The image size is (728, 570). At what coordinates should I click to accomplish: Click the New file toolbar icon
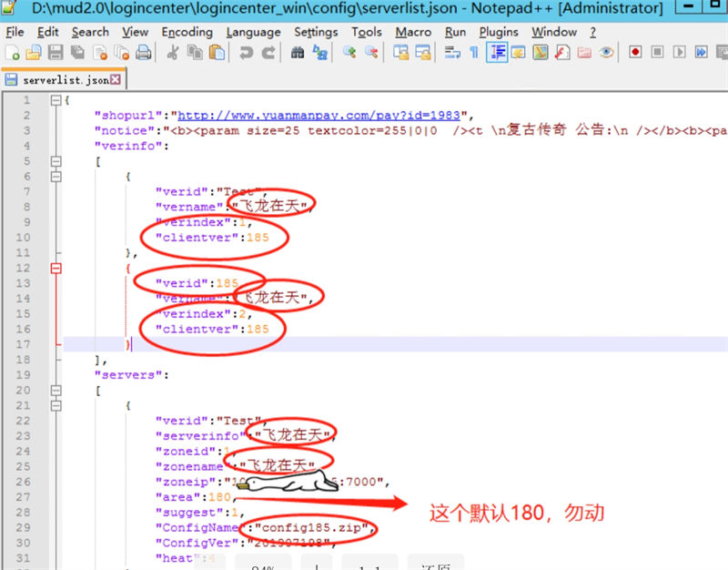pyautogui.click(x=12, y=53)
